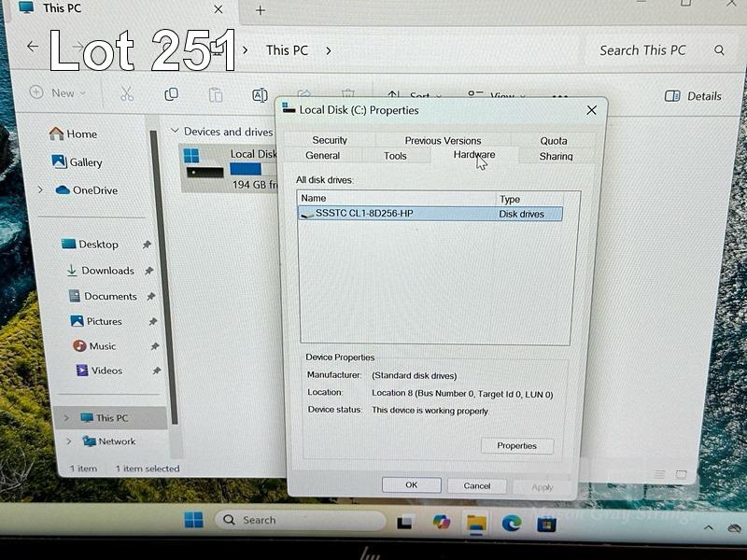Select the SSSTC CL1-8D256-HP disk drive

coord(364,214)
